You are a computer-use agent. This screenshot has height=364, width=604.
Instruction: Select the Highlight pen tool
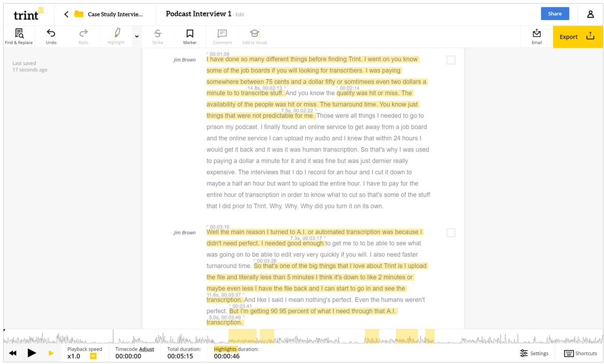click(x=116, y=37)
